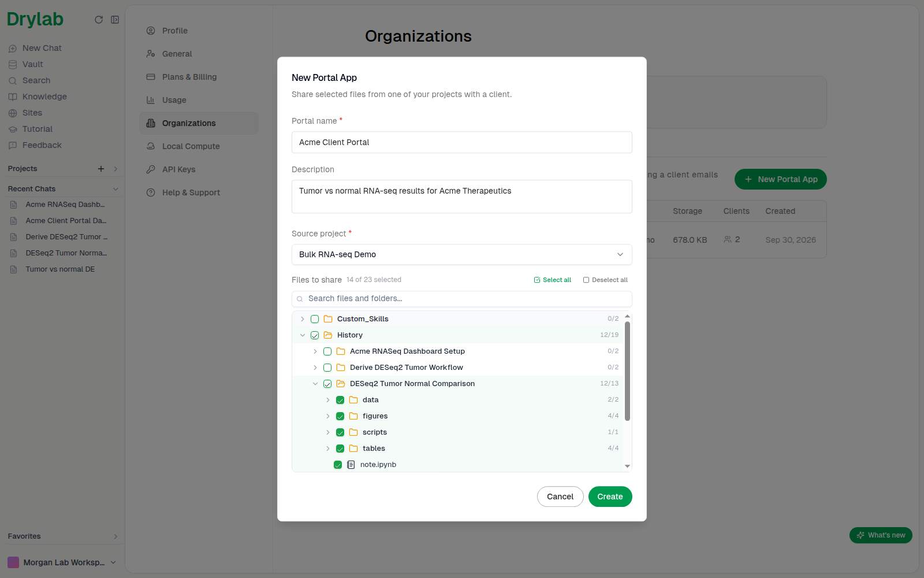This screenshot has width=924, height=578.
Task: Click the refresh icon beside the Drylab logo
Action: pos(99,20)
